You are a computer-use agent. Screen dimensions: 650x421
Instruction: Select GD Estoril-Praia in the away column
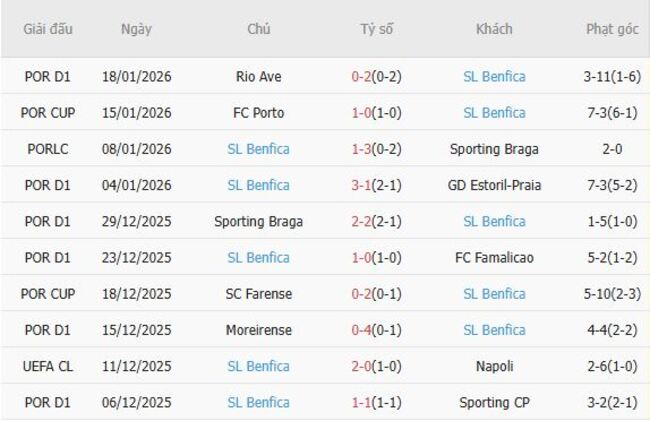point(494,185)
